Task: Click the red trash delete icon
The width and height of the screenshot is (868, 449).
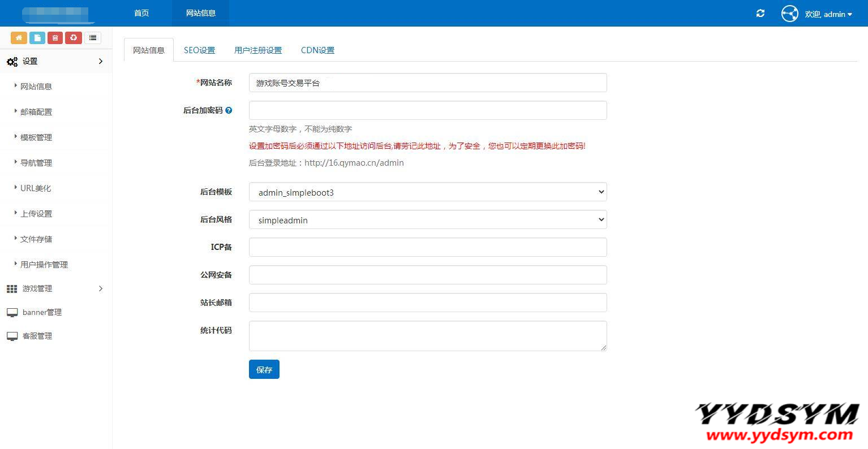Action: click(54, 37)
